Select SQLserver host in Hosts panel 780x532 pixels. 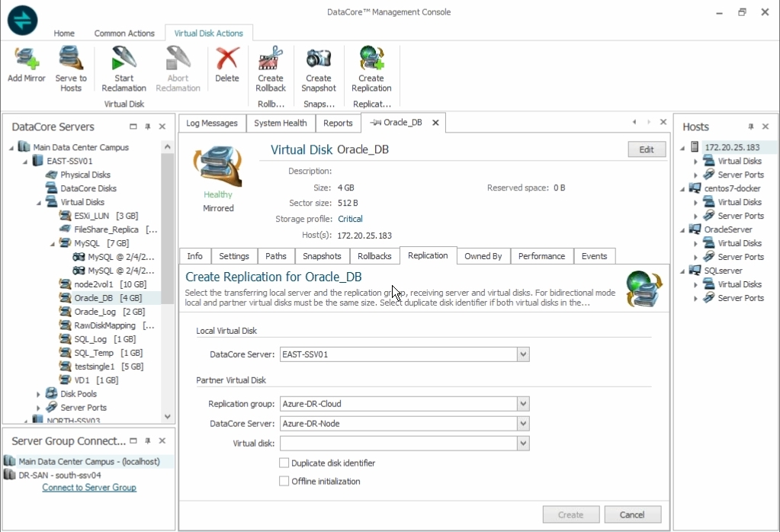[x=723, y=271]
